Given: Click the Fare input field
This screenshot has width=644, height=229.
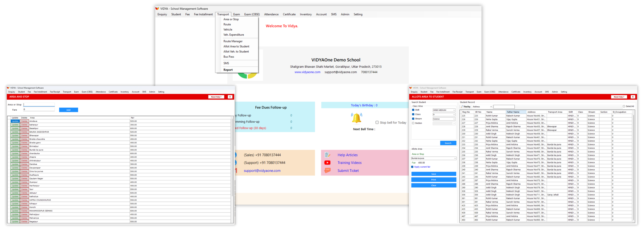Looking at the screenshot, I should (39, 110).
